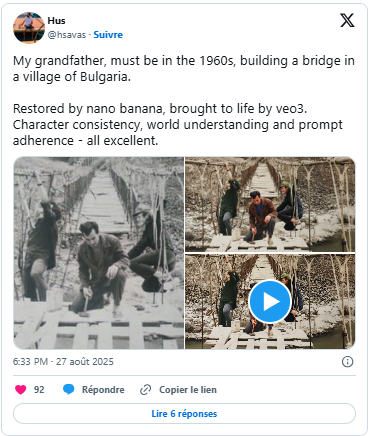371x436 pixels.
Task: Follow the account via Suivre
Action: (x=108, y=35)
